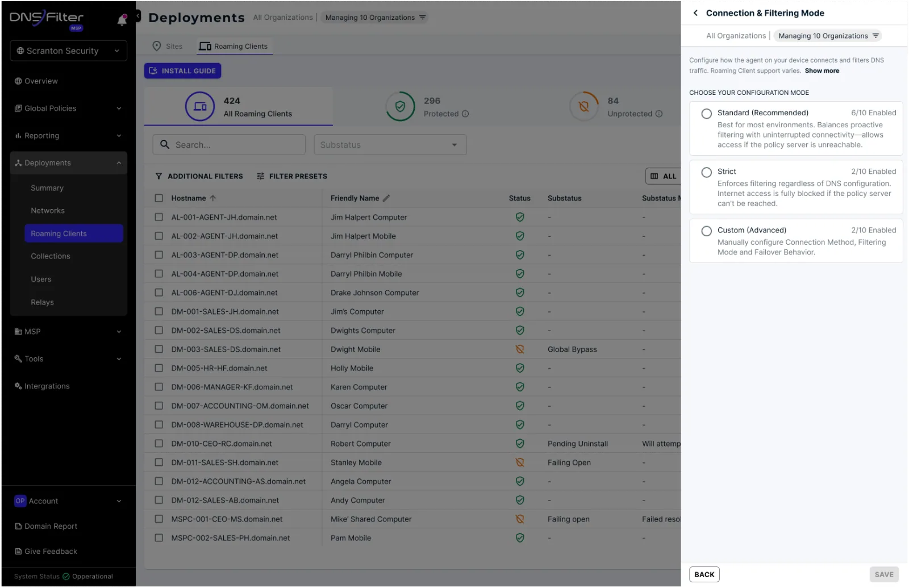909x588 pixels.
Task: Open the Scranton Security organization dropdown
Action: click(68, 51)
